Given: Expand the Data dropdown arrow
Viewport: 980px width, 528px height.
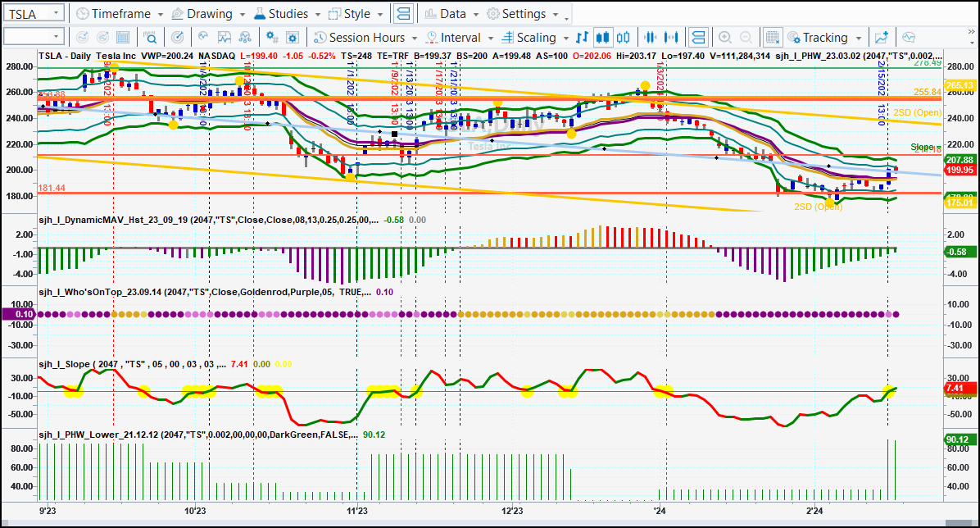Looking at the screenshot, I should [x=475, y=14].
